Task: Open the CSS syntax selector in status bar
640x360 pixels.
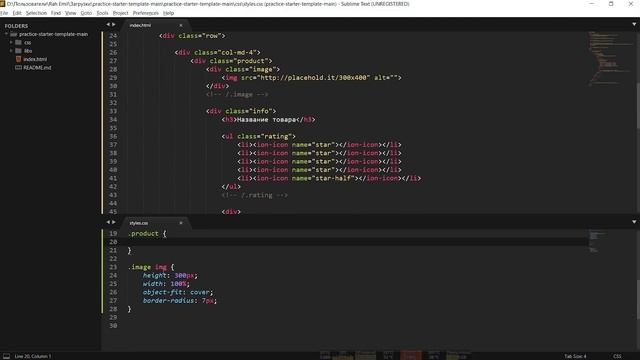Action: pyautogui.click(x=617, y=356)
